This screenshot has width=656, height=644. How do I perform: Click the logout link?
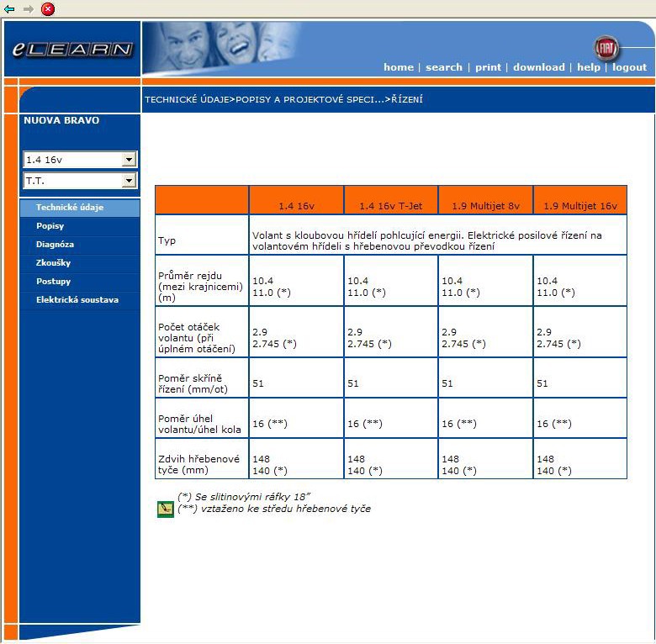(x=629, y=67)
